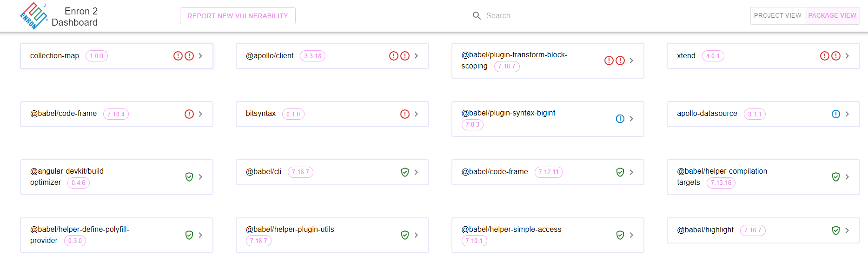Click the blue info icon on @babel/plugin-syntax-bigint
This screenshot has width=868, height=257.
pos(620,119)
